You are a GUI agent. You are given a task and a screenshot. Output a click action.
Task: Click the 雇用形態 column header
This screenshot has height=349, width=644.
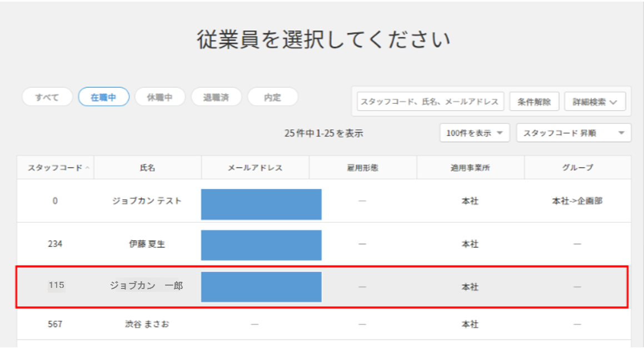(x=362, y=168)
